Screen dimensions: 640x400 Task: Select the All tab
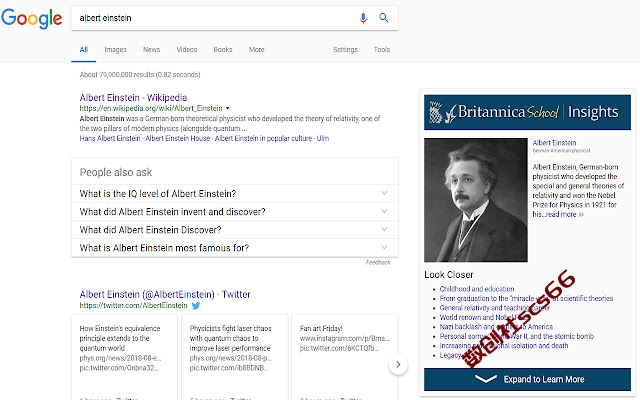click(x=84, y=49)
